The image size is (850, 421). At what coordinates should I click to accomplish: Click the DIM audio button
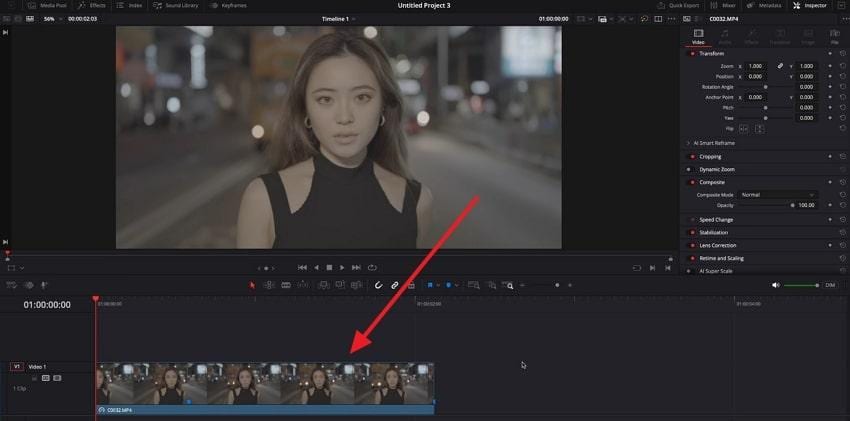pyautogui.click(x=830, y=285)
